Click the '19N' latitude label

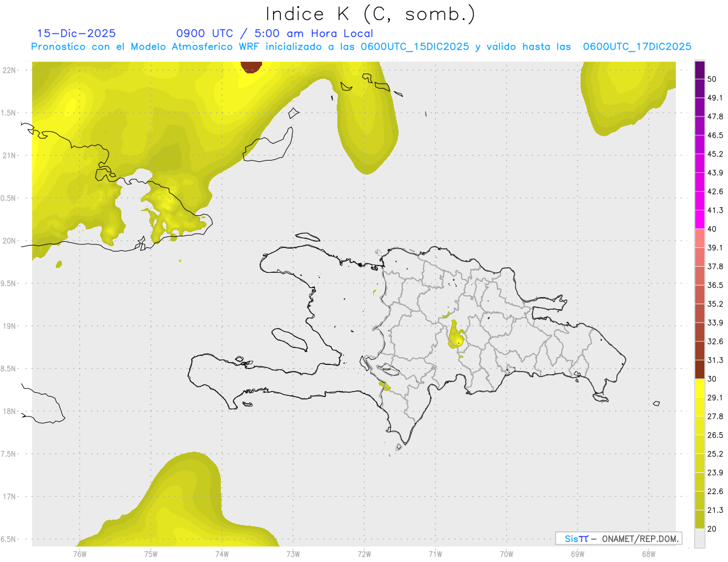point(9,326)
